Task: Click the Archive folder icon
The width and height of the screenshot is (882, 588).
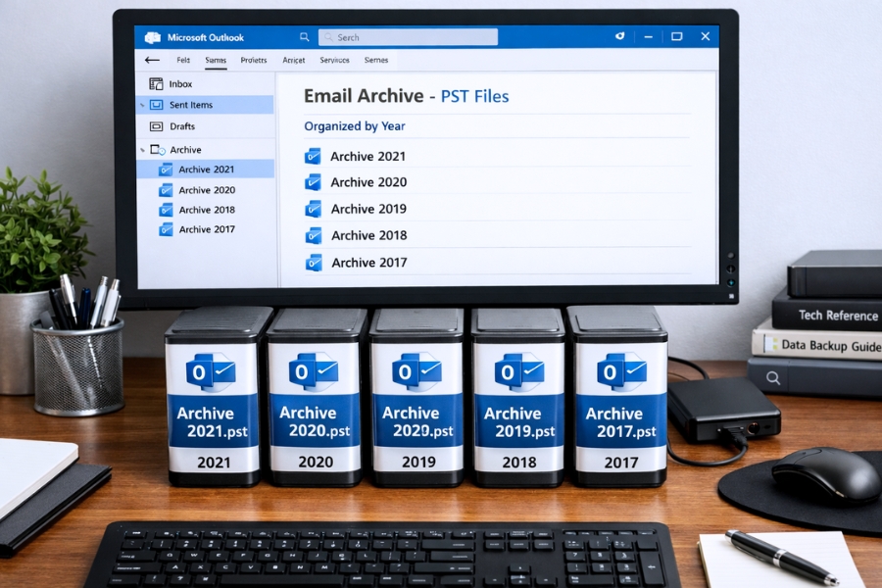Action: click(158, 150)
